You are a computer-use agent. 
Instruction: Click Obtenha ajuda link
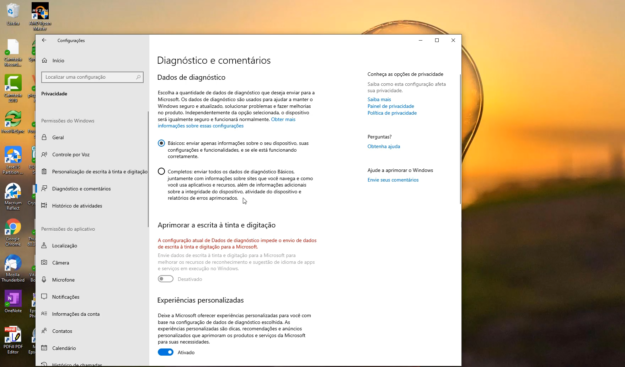pyautogui.click(x=383, y=146)
